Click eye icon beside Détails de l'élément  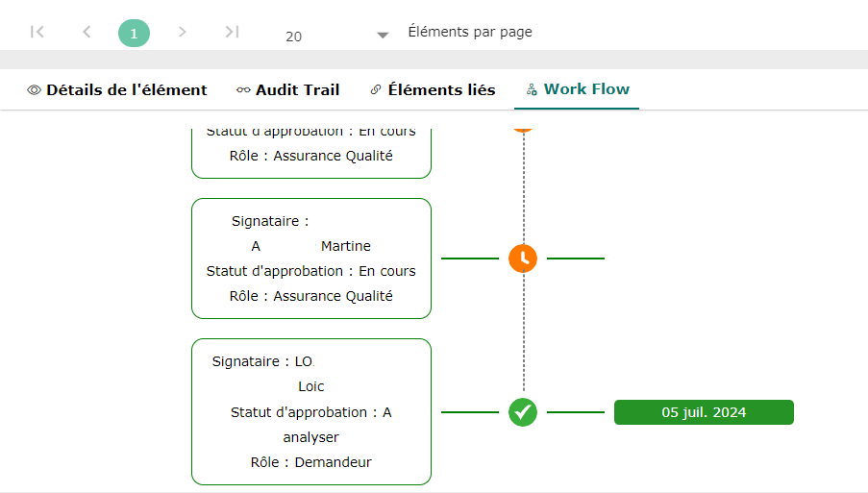coord(35,90)
